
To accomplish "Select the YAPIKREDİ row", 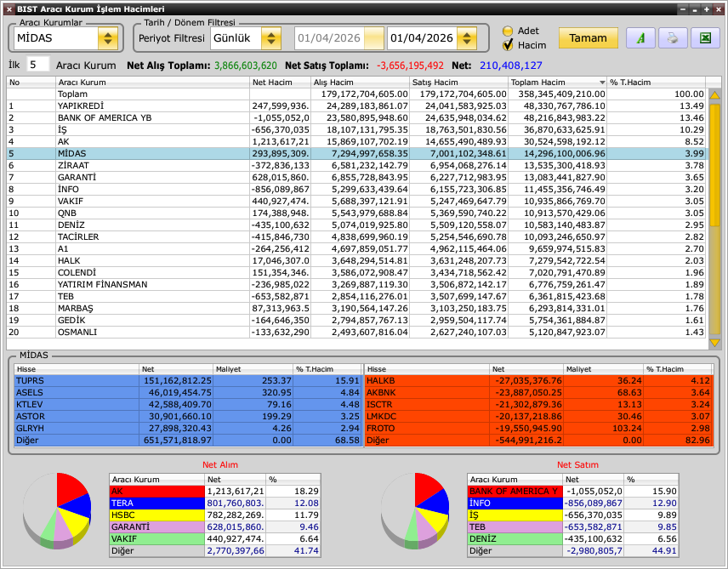I will click(356, 106).
